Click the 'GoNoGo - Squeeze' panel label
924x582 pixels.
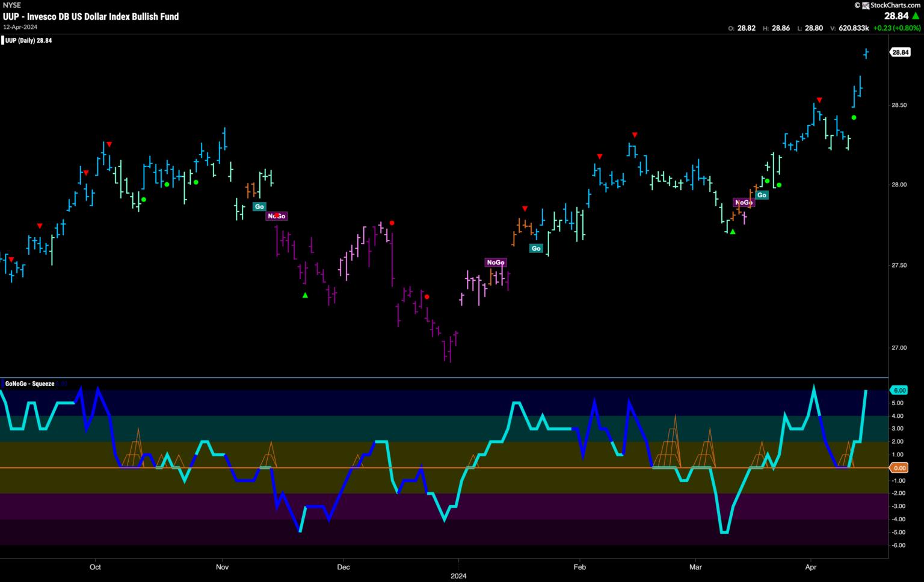coord(30,384)
